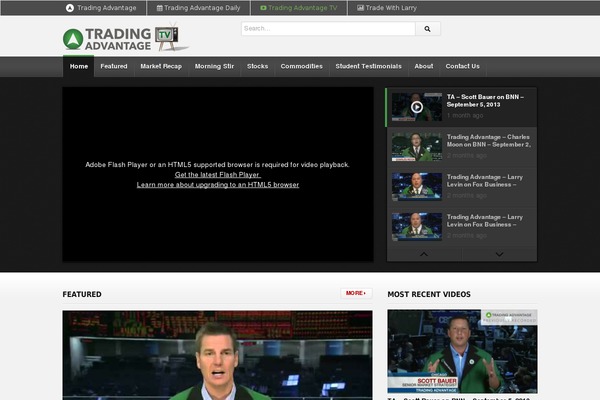The image size is (600, 400).
Task: Click Learn more about upgrading HTML5 browser
Action: tap(218, 185)
